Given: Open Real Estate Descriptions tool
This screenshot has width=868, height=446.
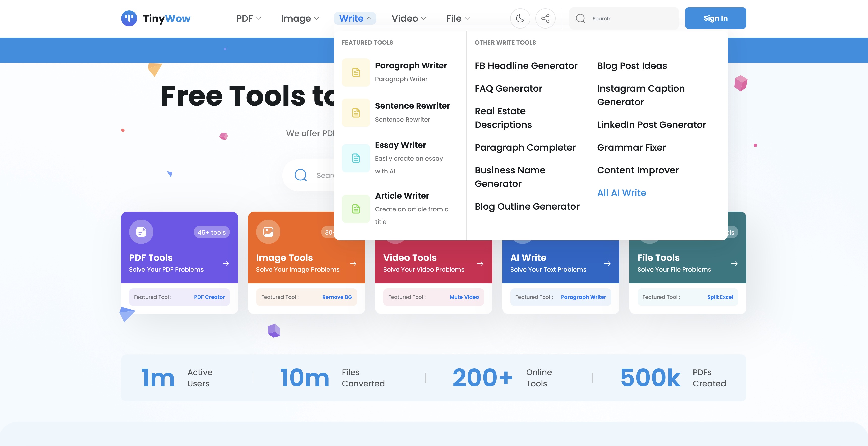Looking at the screenshot, I should [x=503, y=118].
